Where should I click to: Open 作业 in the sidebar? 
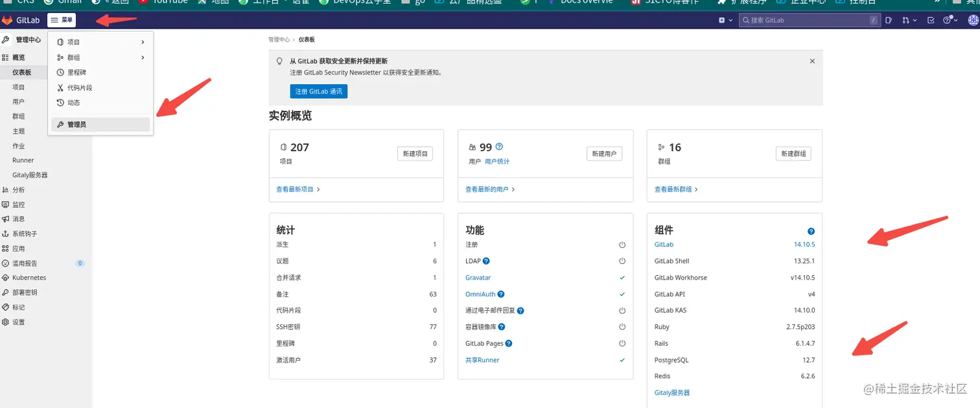click(18, 146)
